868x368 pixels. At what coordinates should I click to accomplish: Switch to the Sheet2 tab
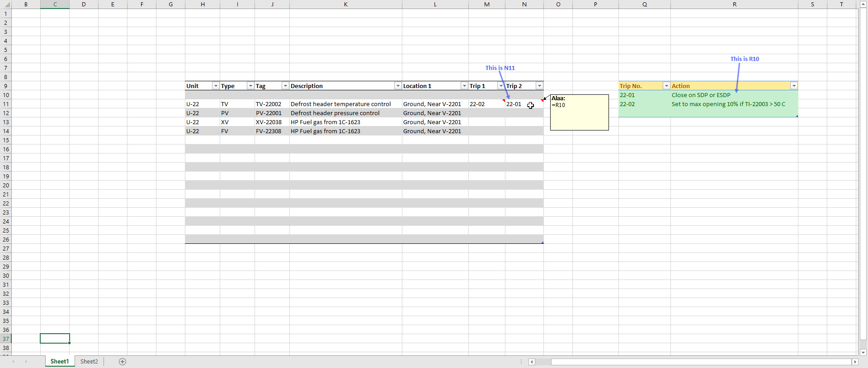click(x=89, y=361)
